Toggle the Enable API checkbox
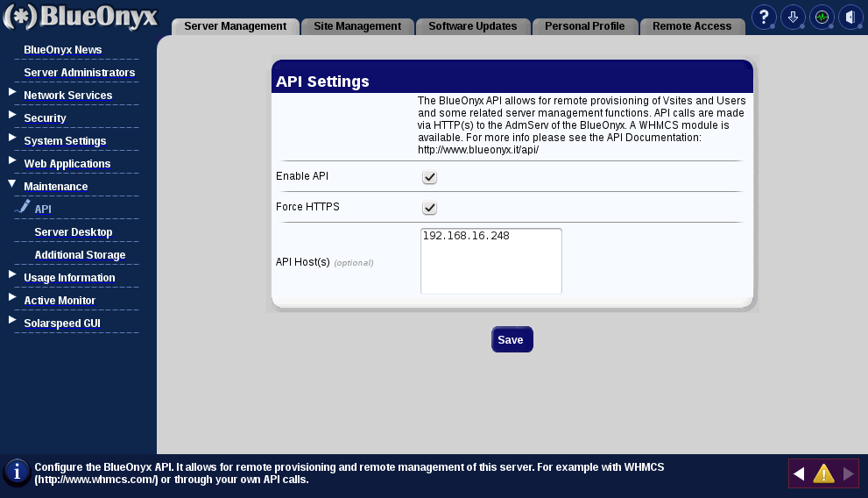Image resolution: width=868 pixels, height=498 pixels. [429, 177]
